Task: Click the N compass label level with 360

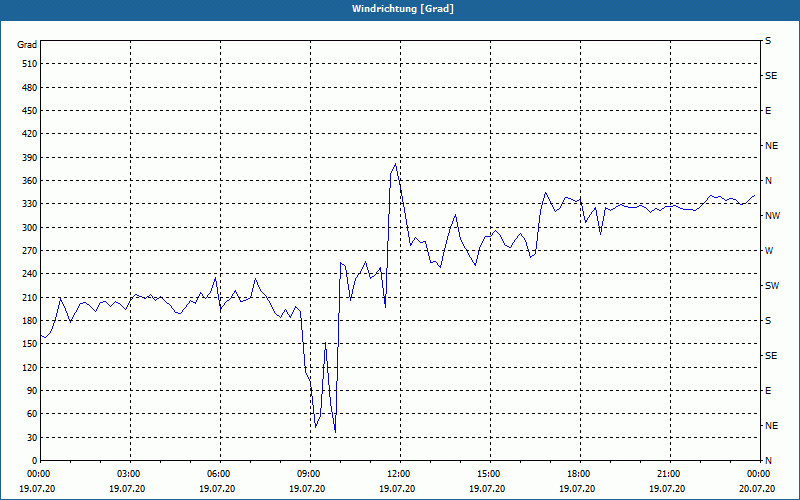Action: point(768,181)
